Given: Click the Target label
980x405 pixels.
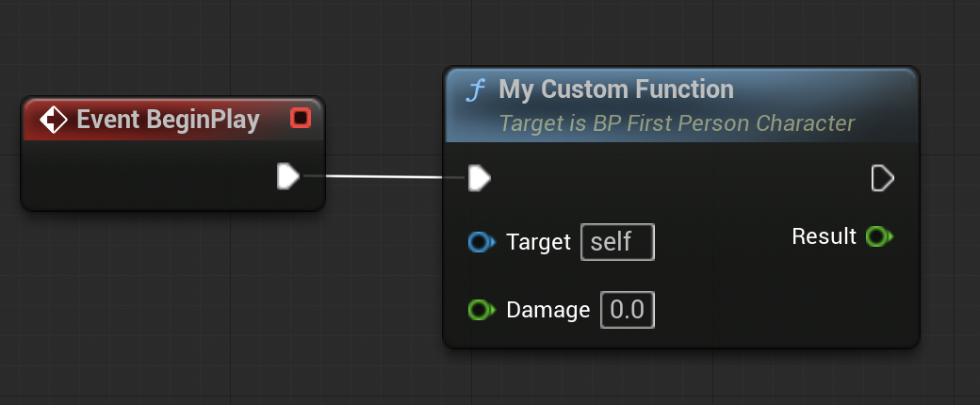Looking at the screenshot, I should click(x=538, y=242).
